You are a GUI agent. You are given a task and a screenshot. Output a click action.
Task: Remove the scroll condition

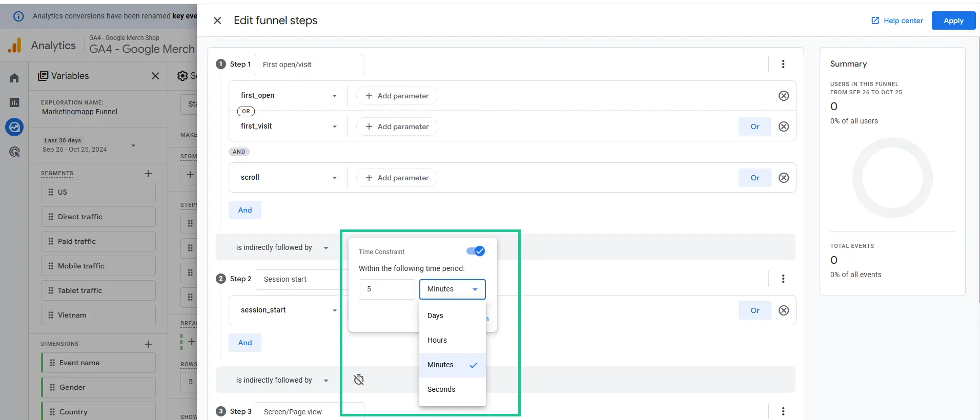tap(784, 178)
